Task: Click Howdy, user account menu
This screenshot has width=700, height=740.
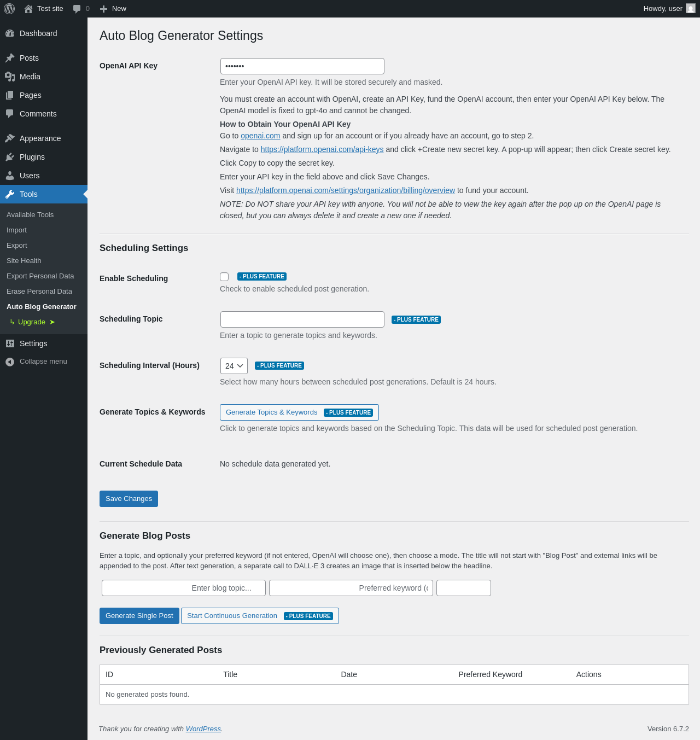Action: [669, 9]
